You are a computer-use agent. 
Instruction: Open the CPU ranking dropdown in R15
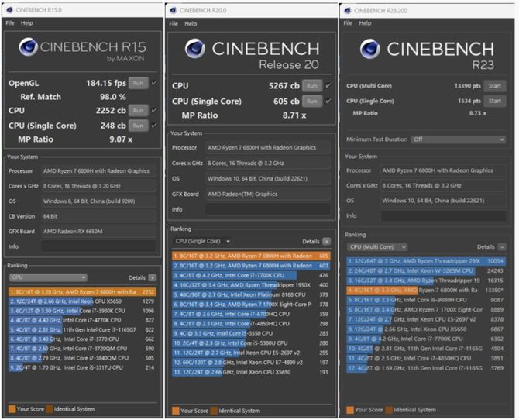point(48,277)
